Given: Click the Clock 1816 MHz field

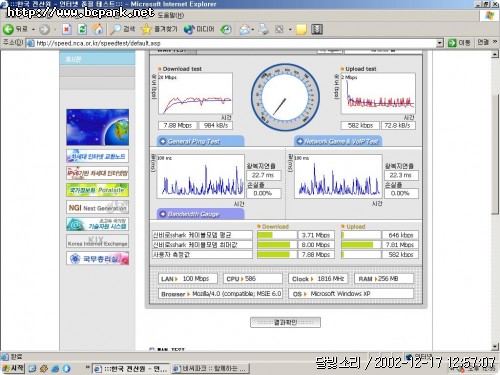Looking at the screenshot, I should (x=318, y=279).
